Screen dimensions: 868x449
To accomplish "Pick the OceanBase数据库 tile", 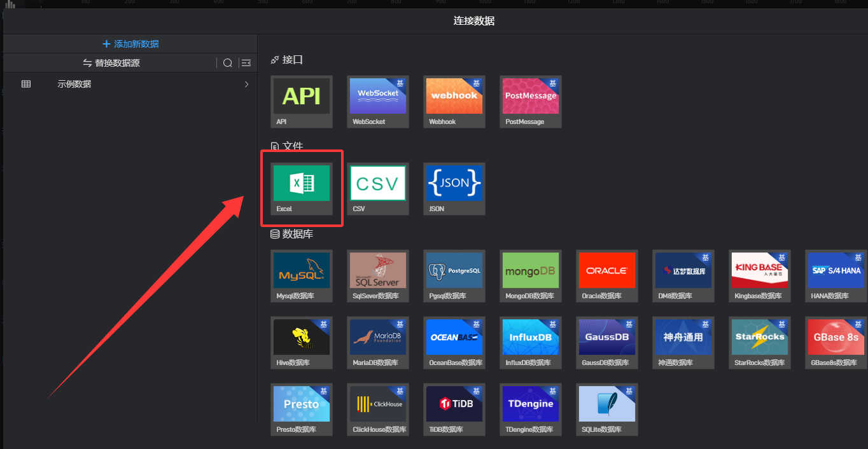I will tap(454, 343).
